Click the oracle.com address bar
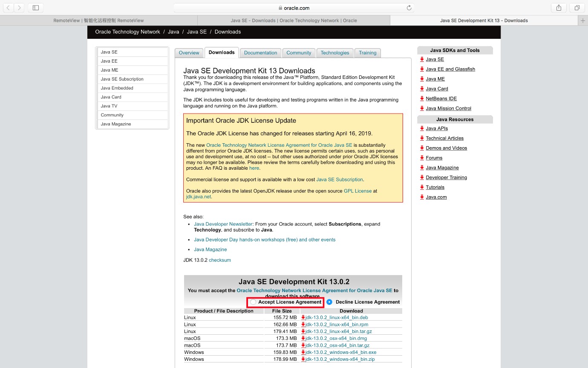588x368 pixels. [x=294, y=8]
